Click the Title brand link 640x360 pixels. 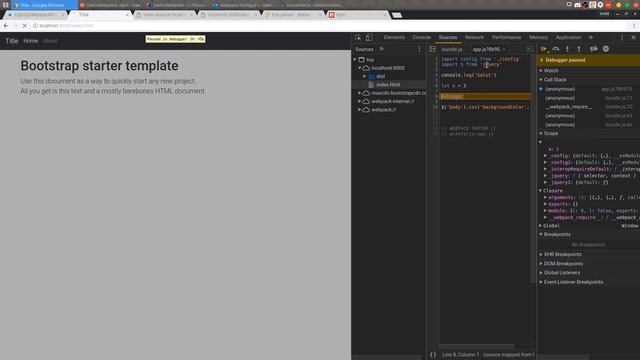coord(12,41)
